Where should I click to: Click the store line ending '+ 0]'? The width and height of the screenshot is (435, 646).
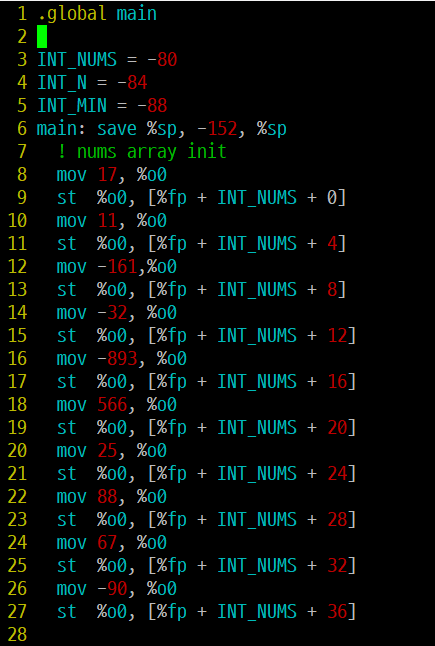201,198
